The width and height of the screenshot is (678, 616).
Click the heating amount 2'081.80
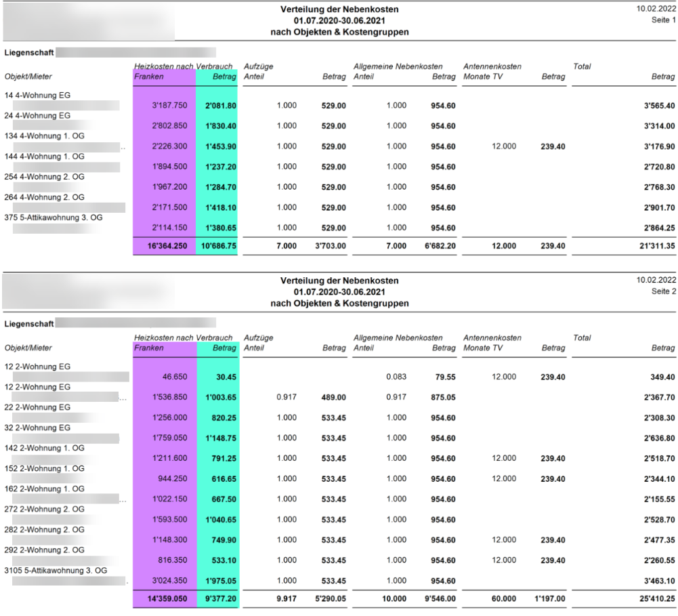221,106
